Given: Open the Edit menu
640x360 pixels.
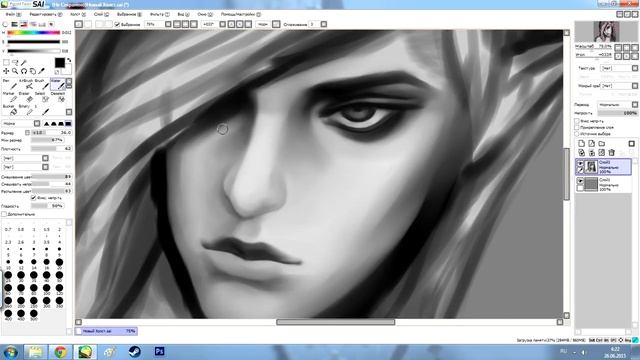Looking at the screenshot, I should 46,14.
